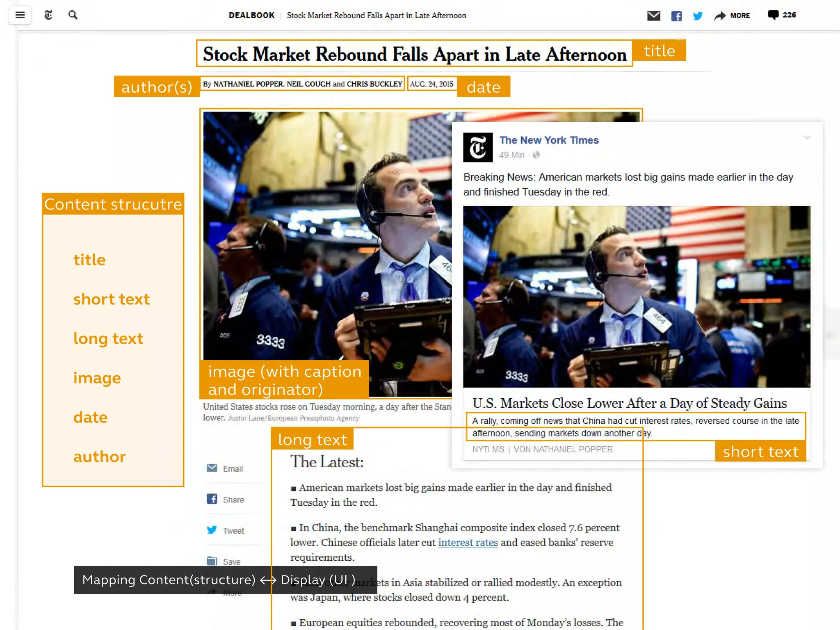The height and width of the screenshot is (630, 840).
Task: Click The New York Times page name
Action: point(549,140)
